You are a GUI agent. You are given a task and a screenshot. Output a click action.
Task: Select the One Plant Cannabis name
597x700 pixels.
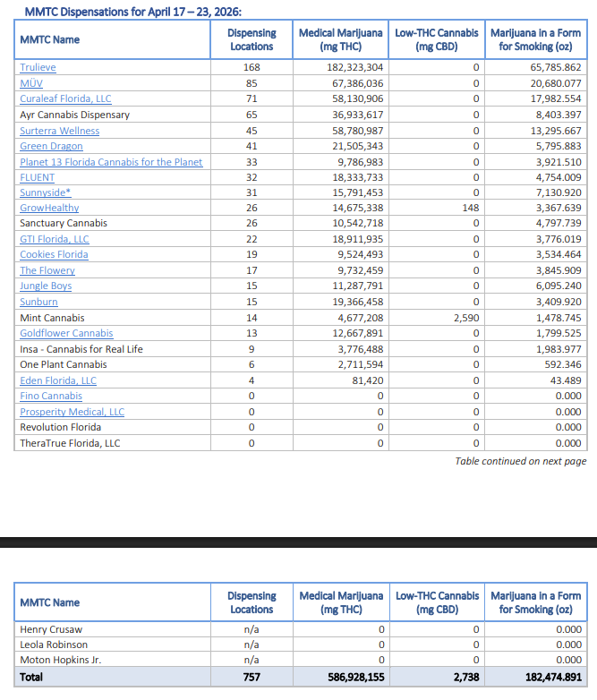[64, 364]
